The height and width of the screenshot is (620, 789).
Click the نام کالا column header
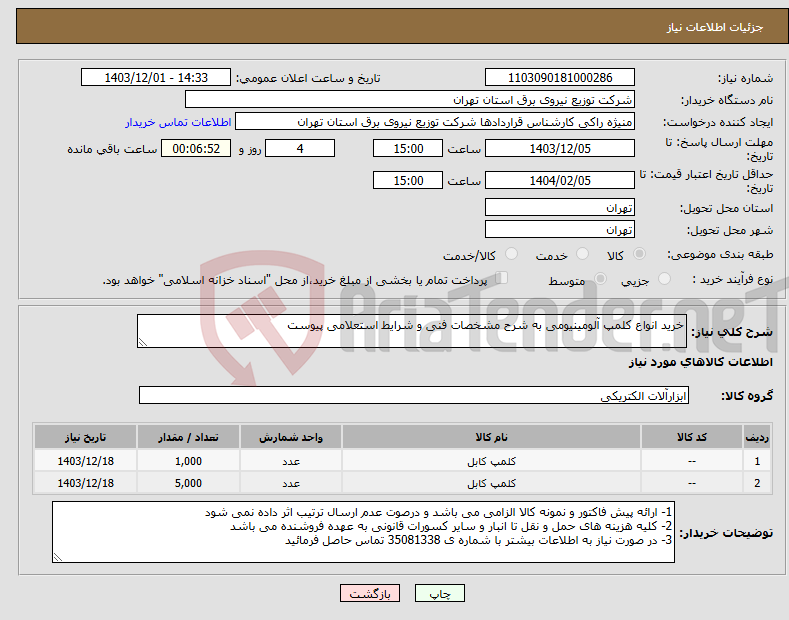click(491, 437)
